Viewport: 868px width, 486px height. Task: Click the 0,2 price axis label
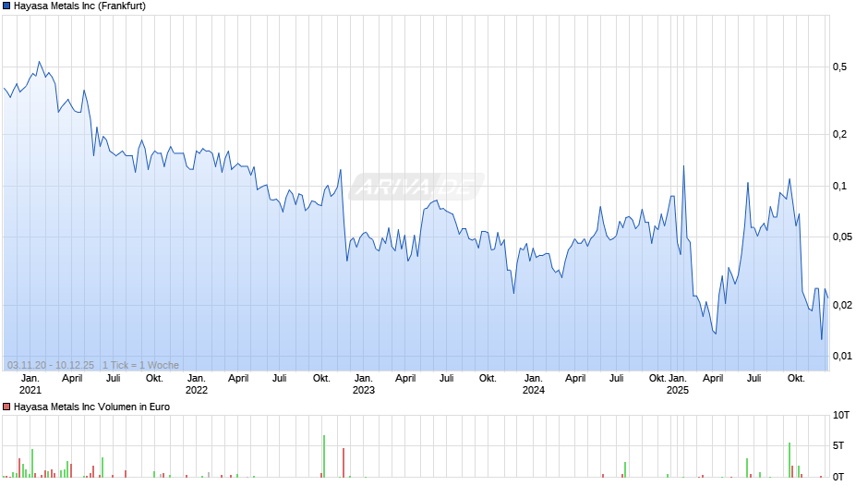click(839, 135)
